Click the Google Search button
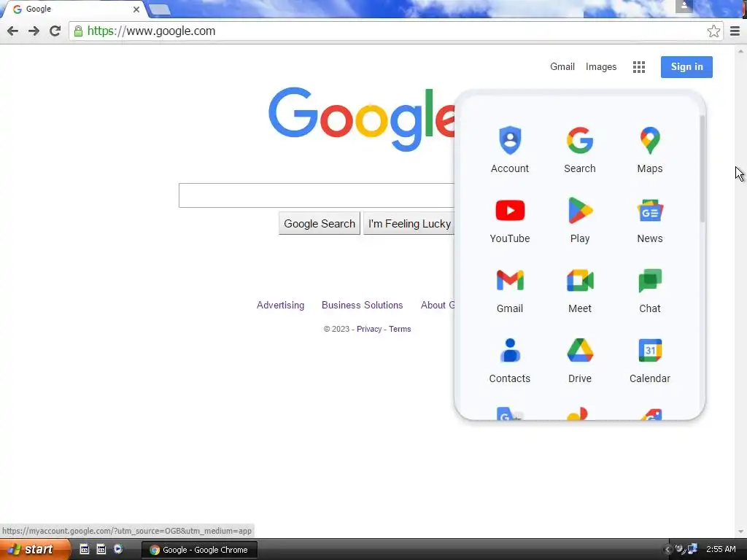This screenshot has height=560, width=747. click(x=320, y=223)
